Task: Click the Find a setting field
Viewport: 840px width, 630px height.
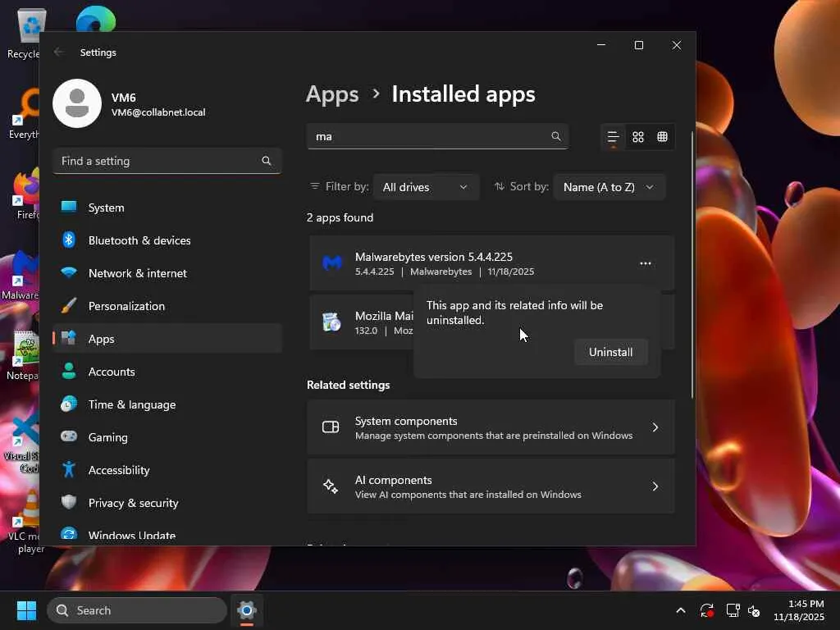Action: (167, 162)
